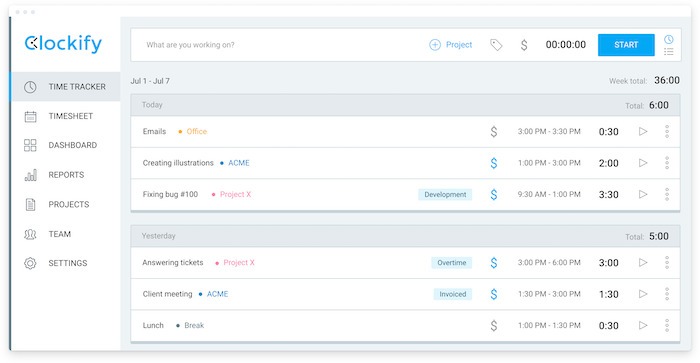700x363 pixels.
Task: Select a project via Project link
Action: [x=459, y=45]
